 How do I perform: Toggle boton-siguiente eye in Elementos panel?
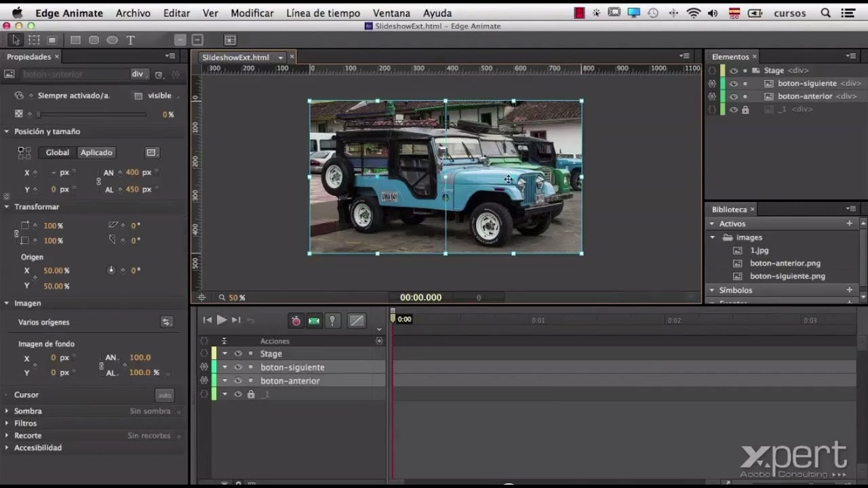[734, 83]
